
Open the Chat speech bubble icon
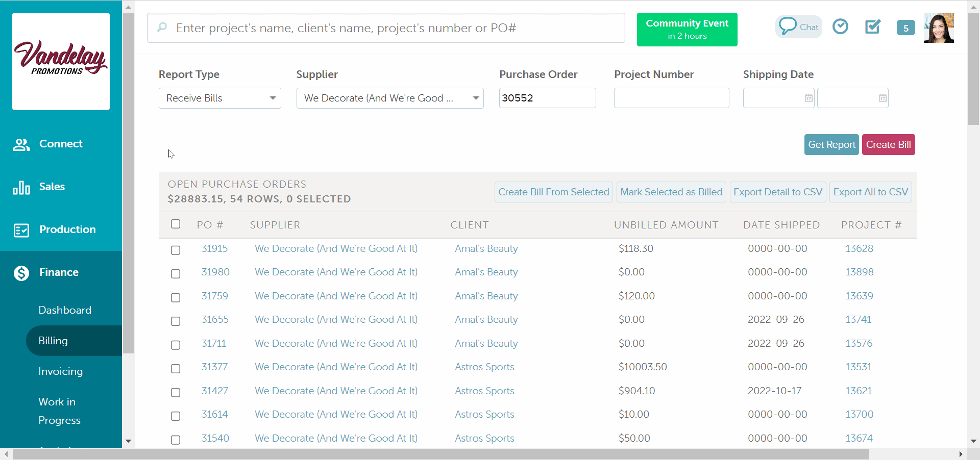788,26
